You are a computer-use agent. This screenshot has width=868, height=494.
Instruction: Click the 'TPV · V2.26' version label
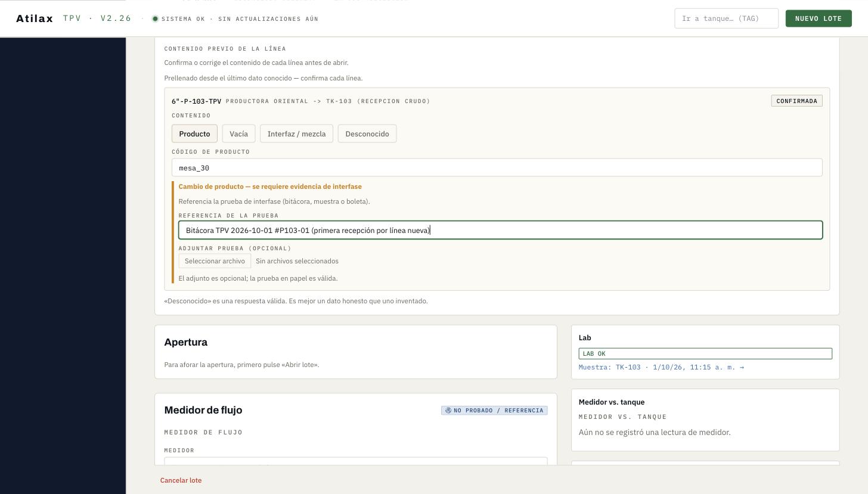pyautogui.click(x=97, y=18)
